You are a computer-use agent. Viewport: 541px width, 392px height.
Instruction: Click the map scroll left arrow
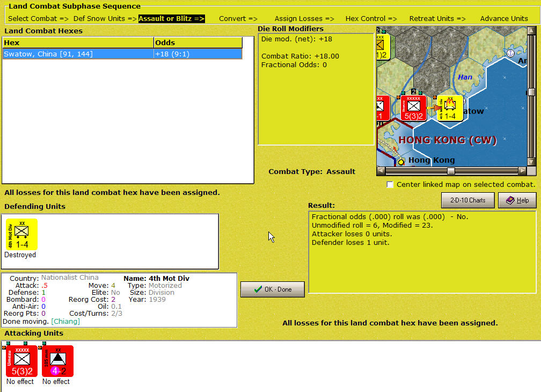[381, 171]
